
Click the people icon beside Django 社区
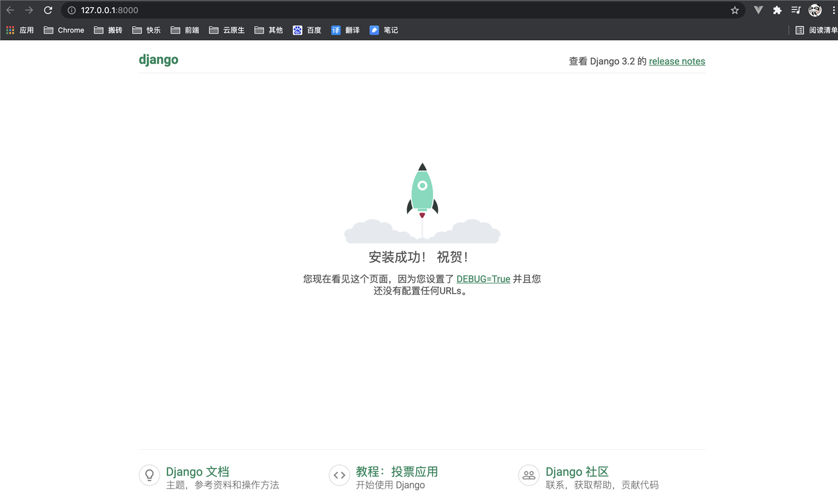click(x=529, y=475)
